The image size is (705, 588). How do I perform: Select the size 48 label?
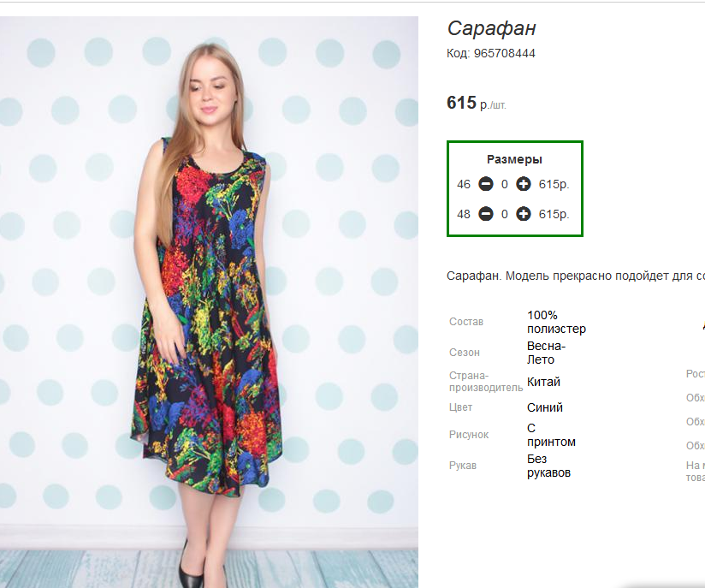pos(464,214)
